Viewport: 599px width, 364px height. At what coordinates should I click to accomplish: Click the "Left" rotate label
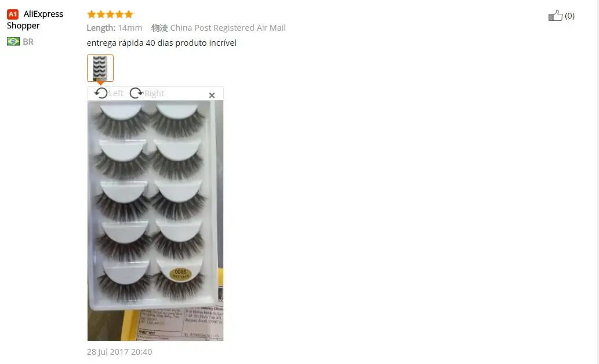[x=116, y=93]
